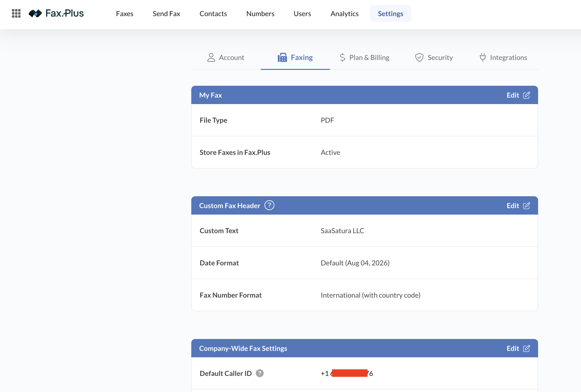Screen dimensions: 581x392
Task: Click the pencil icon in My Fax header
Action: [526, 95]
